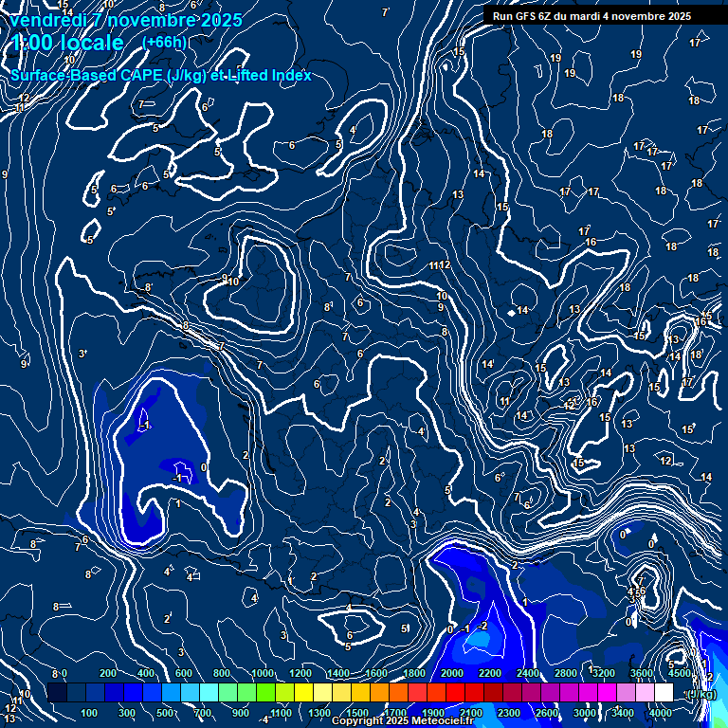Click the "-2" lifted index label in southern blue zone
This screenshot has width=728, height=728.
tap(482, 627)
